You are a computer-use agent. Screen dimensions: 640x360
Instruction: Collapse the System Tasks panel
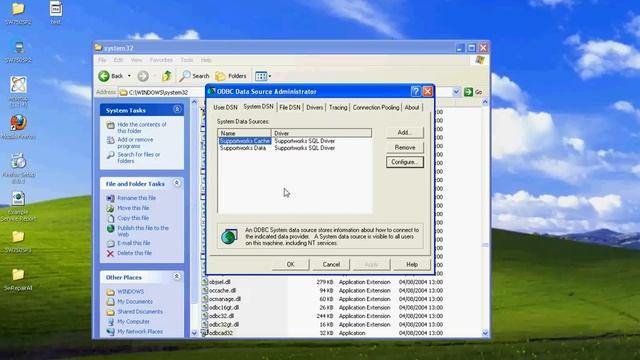point(177,109)
